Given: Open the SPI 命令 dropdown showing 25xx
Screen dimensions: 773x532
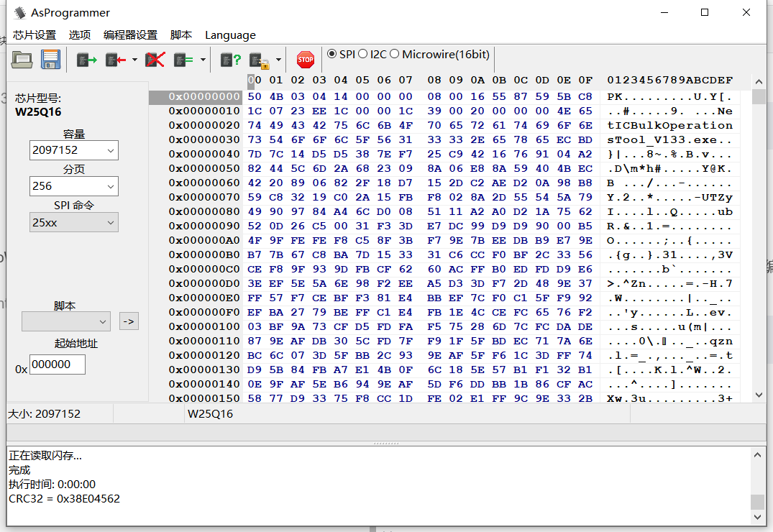Looking at the screenshot, I should click(x=74, y=222).
